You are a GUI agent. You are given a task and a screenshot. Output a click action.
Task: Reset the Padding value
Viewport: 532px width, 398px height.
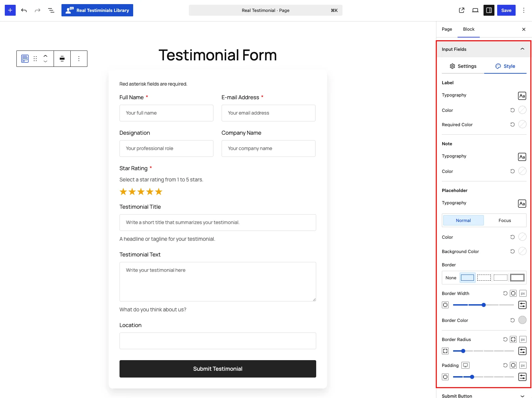coord(505,365)
